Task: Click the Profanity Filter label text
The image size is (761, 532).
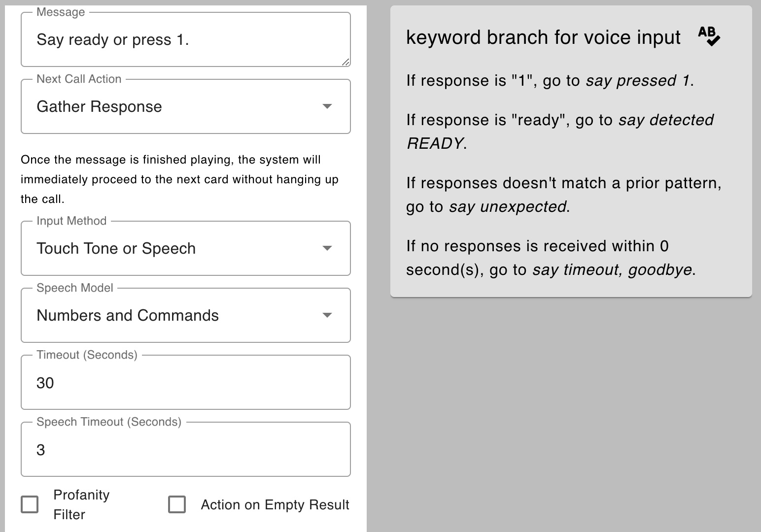Action: [81, 504]
